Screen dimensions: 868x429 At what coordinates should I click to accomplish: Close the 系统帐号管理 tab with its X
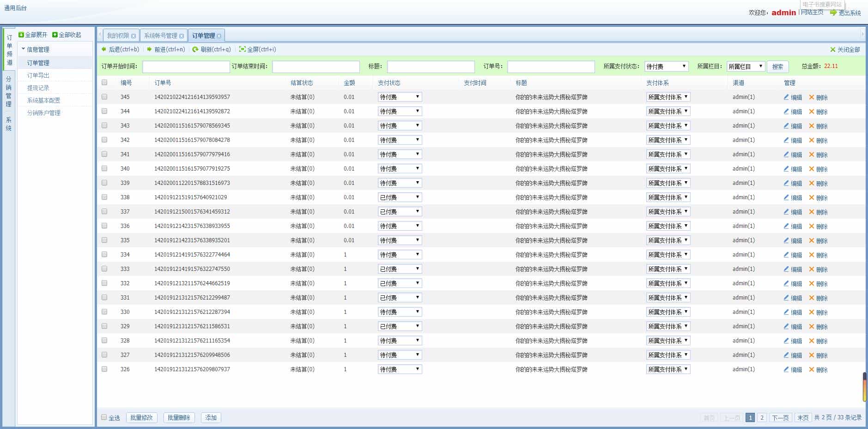click(x=182, y=36)
